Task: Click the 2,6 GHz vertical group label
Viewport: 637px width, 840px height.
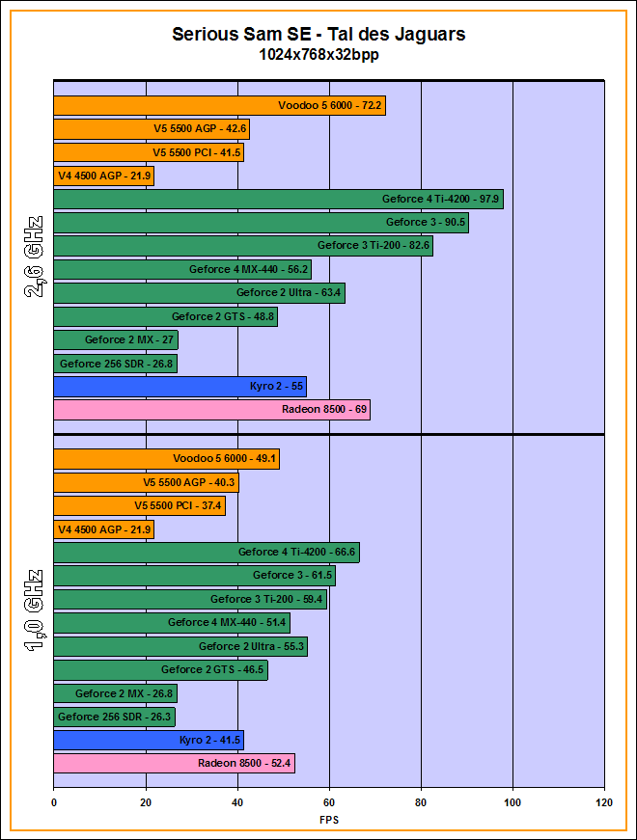Action: (x=32, y=257)
